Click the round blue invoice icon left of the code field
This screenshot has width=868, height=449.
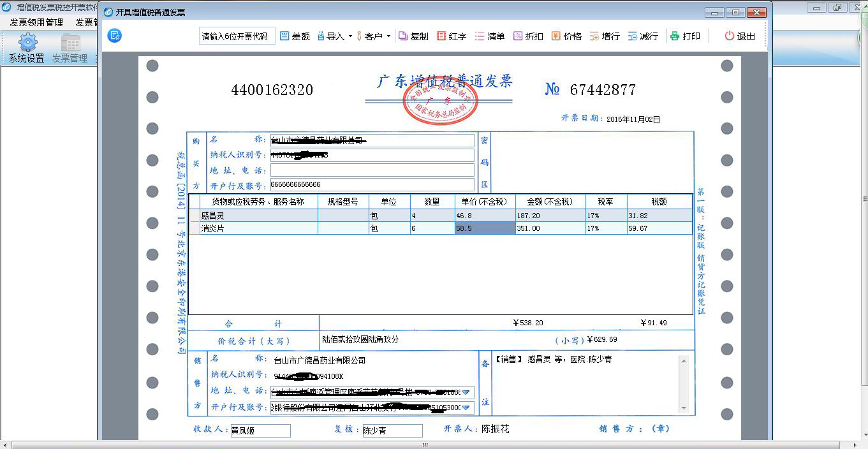click(115, 36)
